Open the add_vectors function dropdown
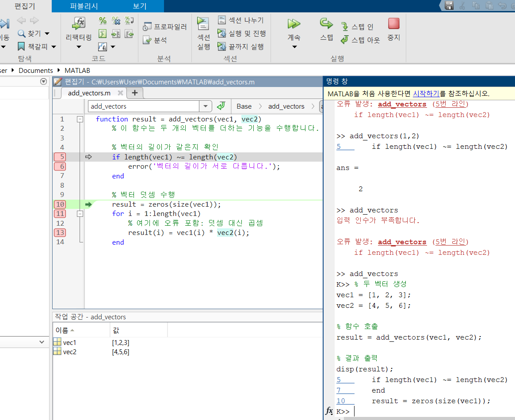The height and width of the screenshot is (420, 515). [x=205, y=106]
